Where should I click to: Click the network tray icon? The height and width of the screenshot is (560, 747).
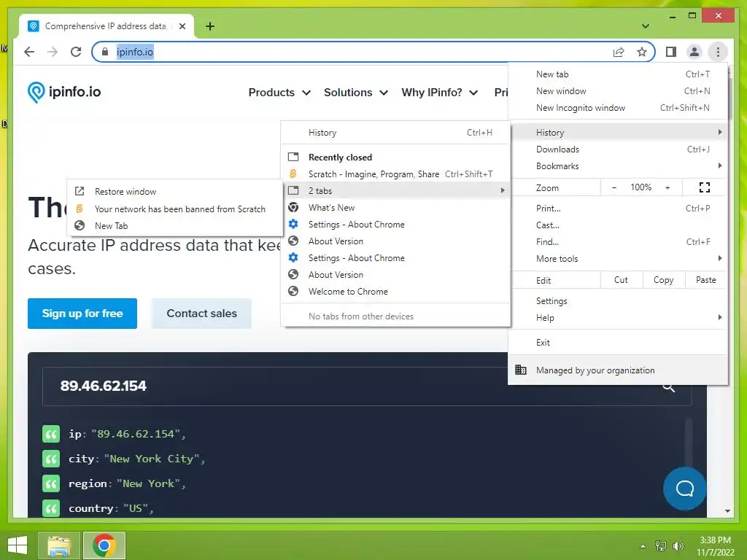(661, 545)
